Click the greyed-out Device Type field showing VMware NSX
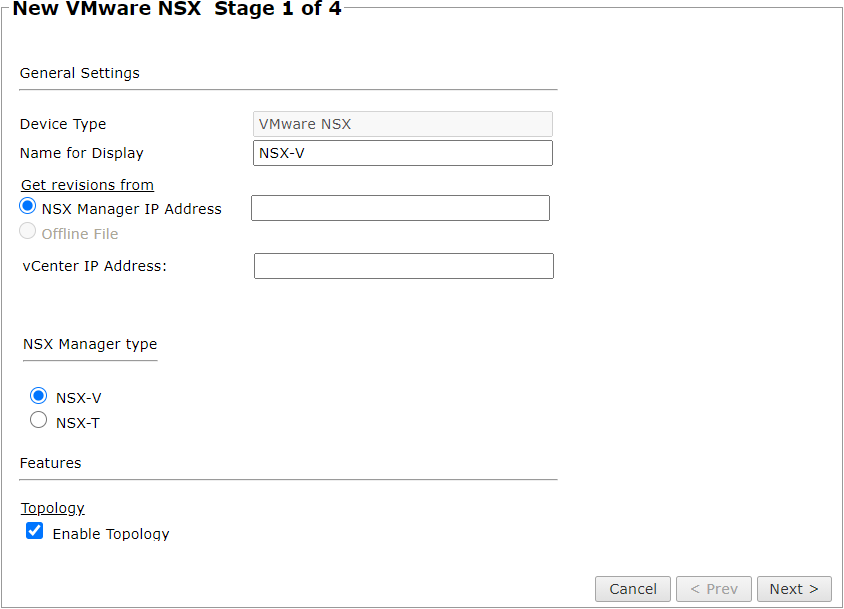 403,124
